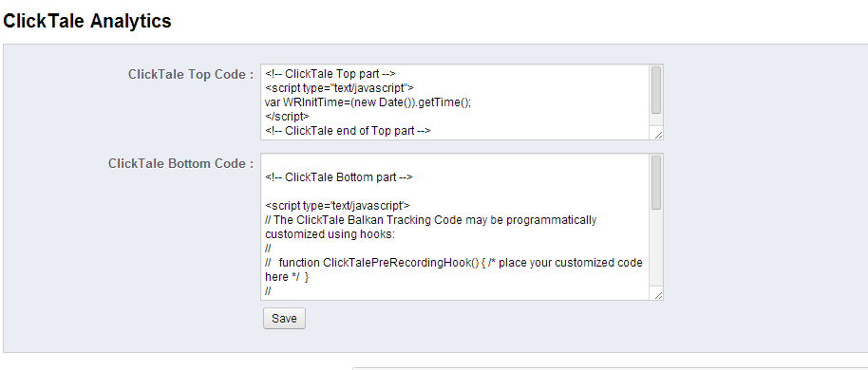This screenshot has width=868, height=370.
Task: Click the "<!-- ClickTale Top part -->" line
Action: point(330,74)
